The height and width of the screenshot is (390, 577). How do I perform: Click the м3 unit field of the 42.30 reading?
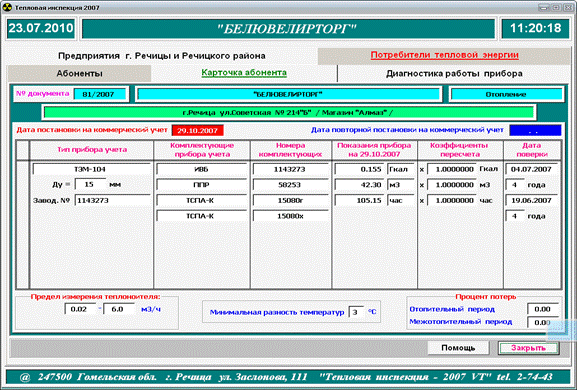click(x=401, y=185)
